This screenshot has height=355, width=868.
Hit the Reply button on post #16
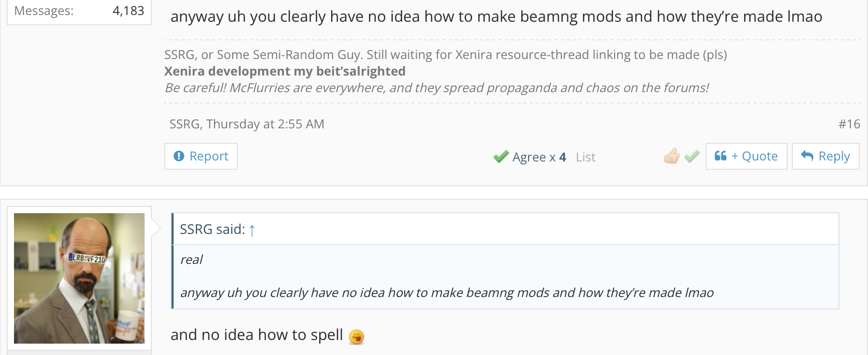coord(826,156)
